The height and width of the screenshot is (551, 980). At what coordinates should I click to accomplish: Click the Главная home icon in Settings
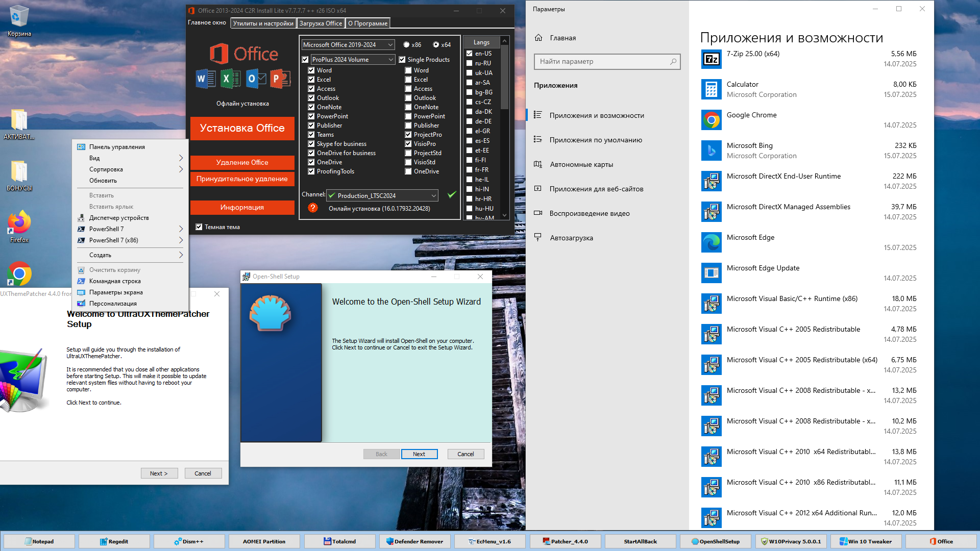(538, 38)
